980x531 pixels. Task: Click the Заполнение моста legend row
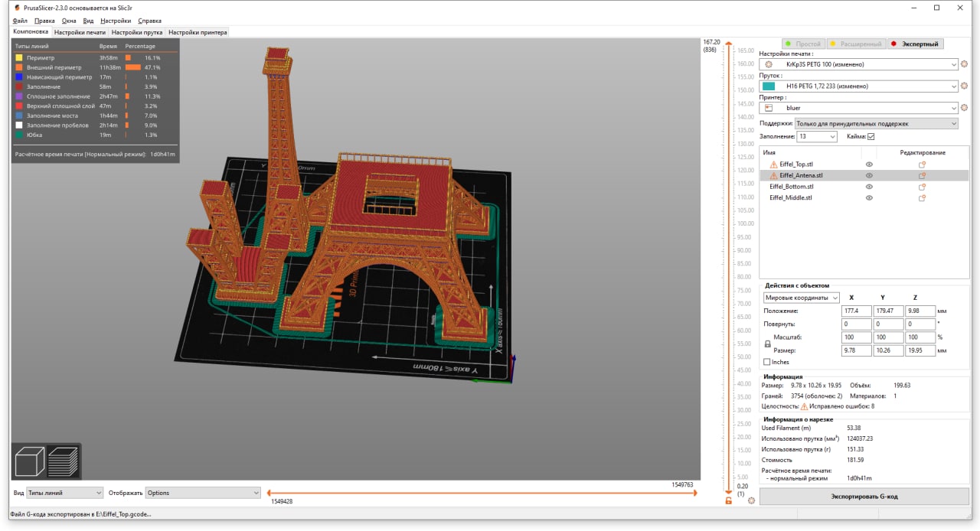(95, 116)
